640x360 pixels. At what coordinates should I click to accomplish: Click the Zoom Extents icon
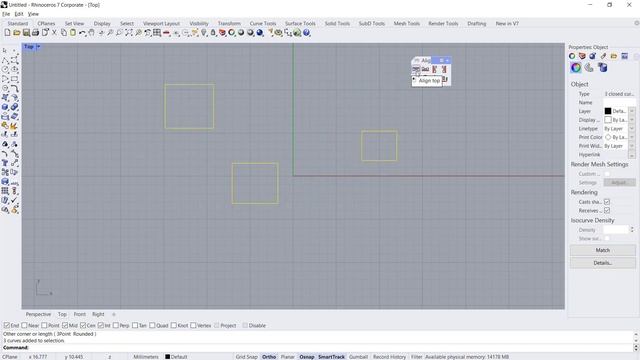pyautogui.click(x=129, y=33)
